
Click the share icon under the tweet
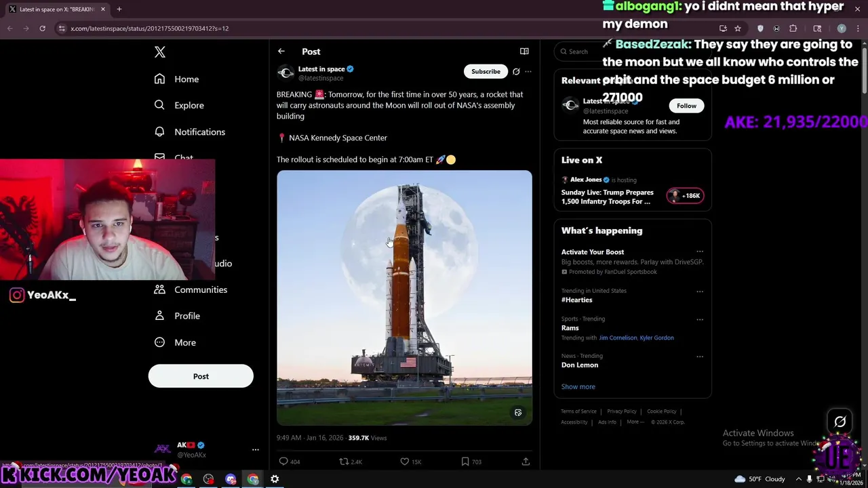point(526,462)
